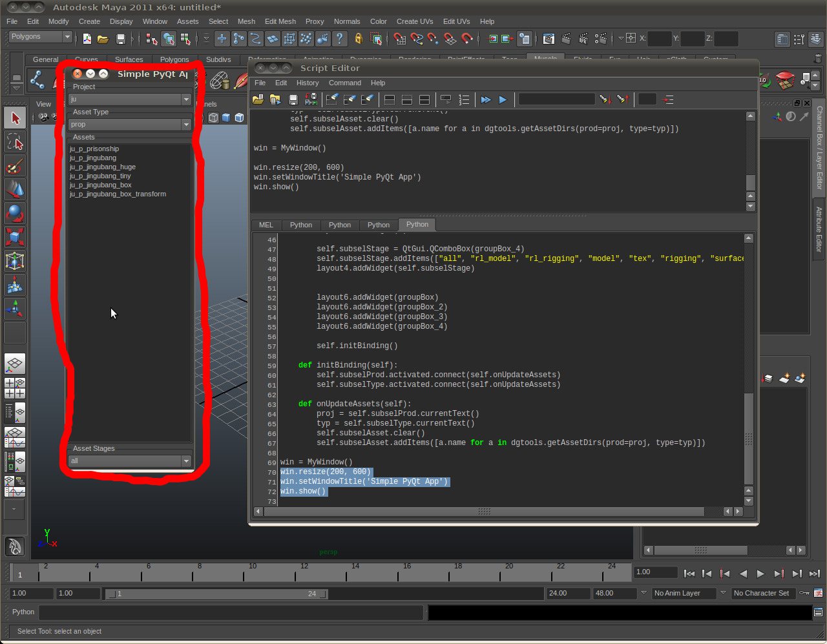Screen dimensions: 827x644
Task: Click the Python command line language button
Action: tap(23, 612)
